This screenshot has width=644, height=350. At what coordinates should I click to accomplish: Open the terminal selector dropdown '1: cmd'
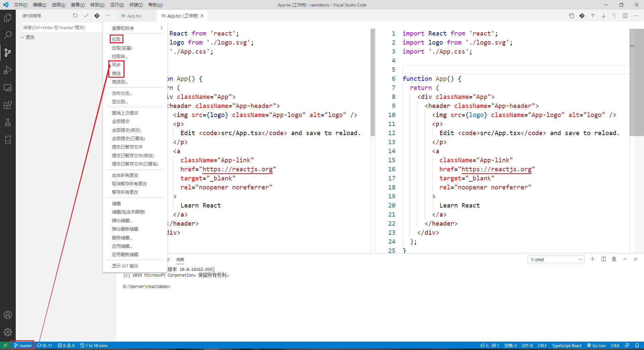click(x=556, y=259)
